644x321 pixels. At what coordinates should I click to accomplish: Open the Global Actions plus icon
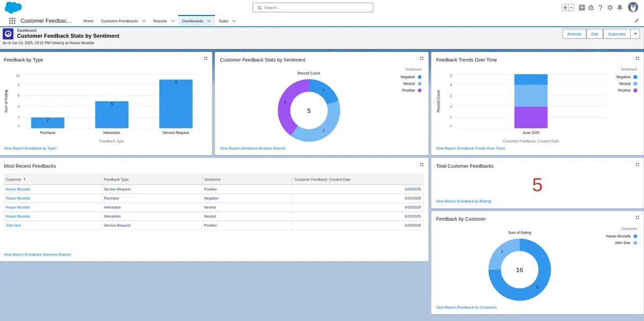[x=582, y=8]
